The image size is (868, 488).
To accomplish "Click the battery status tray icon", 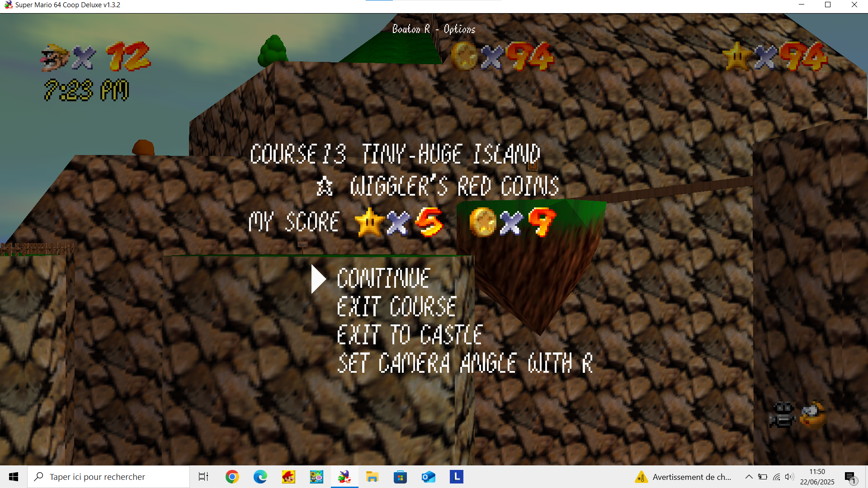I will coord(763,477).
